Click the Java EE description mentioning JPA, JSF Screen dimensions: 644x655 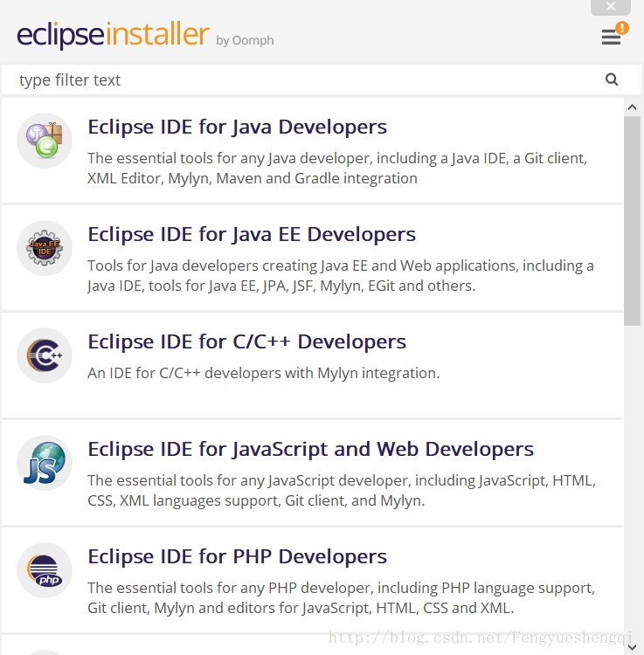click(x=341, y=276)
